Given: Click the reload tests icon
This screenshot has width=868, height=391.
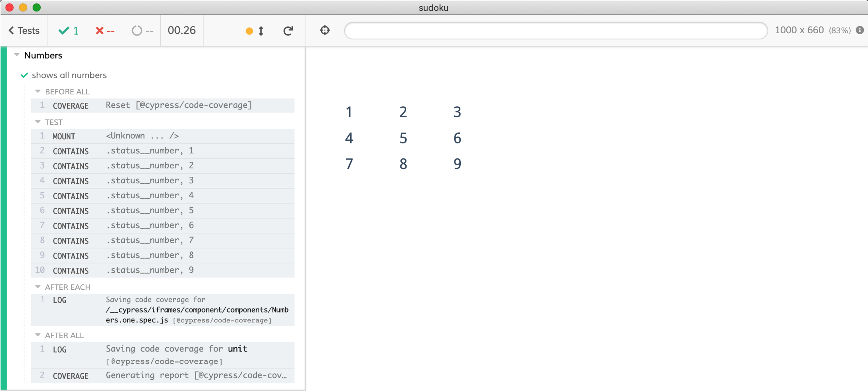Looking at the screenshot, I should (x=288, y=31).
